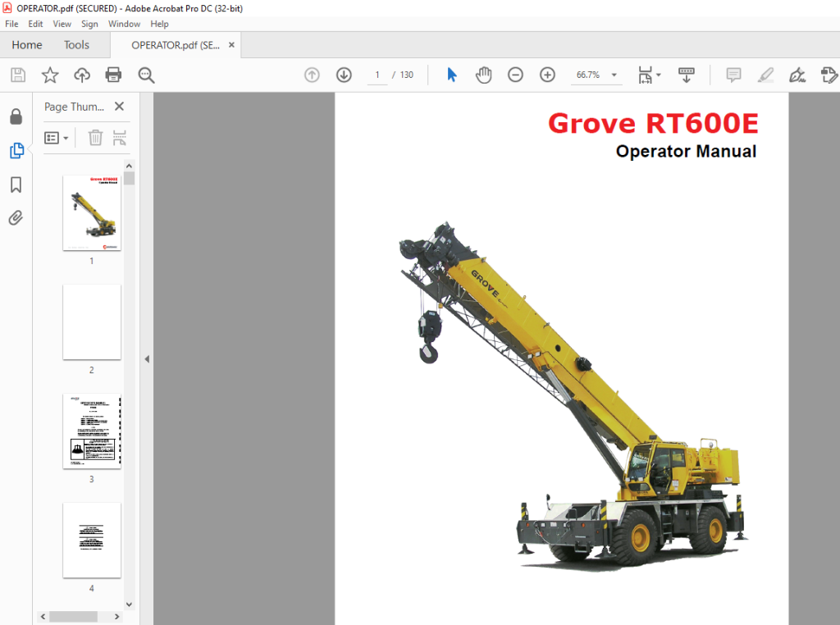Screen dimensions: 840x625
Task: Add the document to starred files
Action: pyautogui.click(x=50, y=75)
